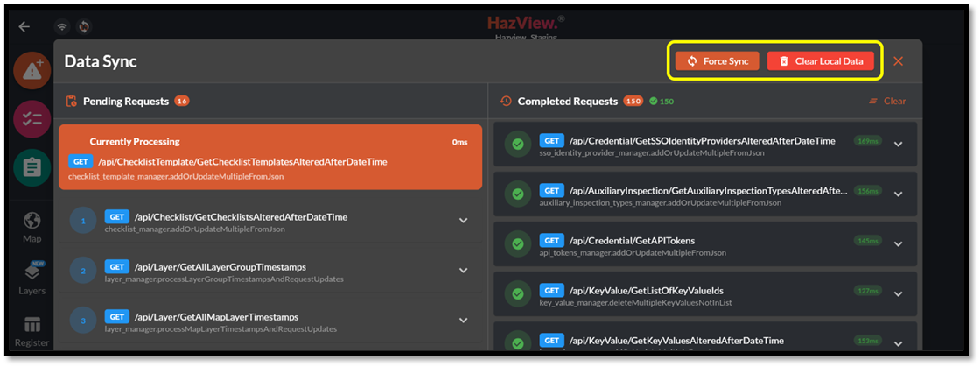
Task: Open the pink checklist sidebar icon
Action: click(31, 119)
